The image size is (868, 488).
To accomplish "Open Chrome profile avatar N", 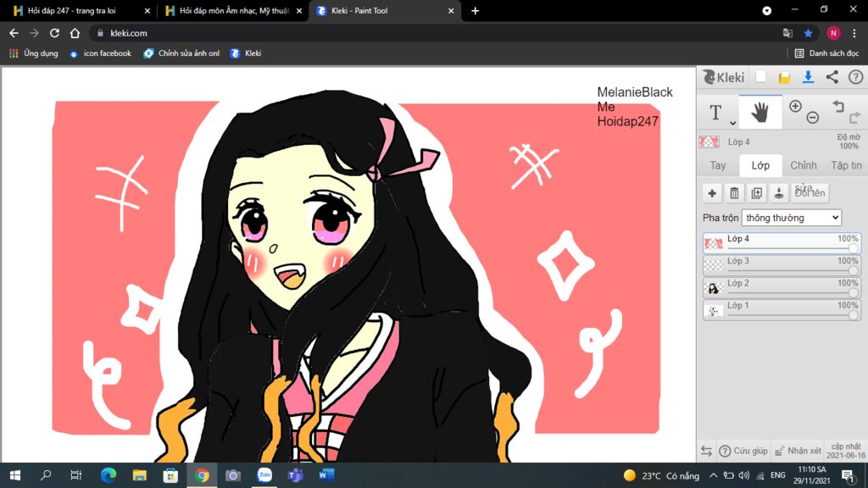I will point(833,33).
